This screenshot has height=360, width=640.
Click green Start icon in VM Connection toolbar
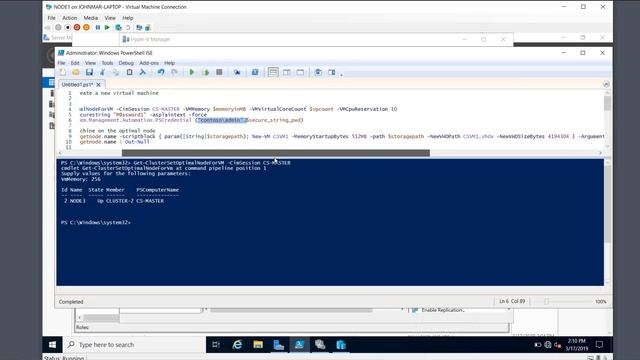tap(107, 27)
